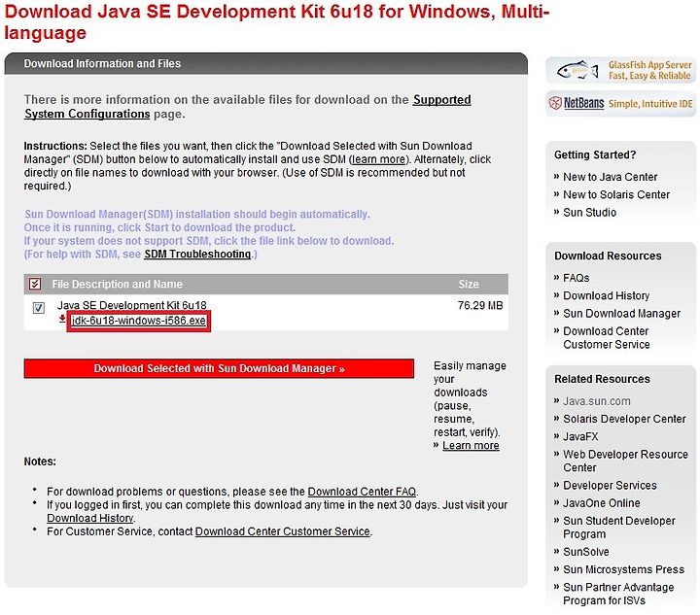
Task: Click the red download arrow icon beside jdk-6u18
Action: coord(62,319)
